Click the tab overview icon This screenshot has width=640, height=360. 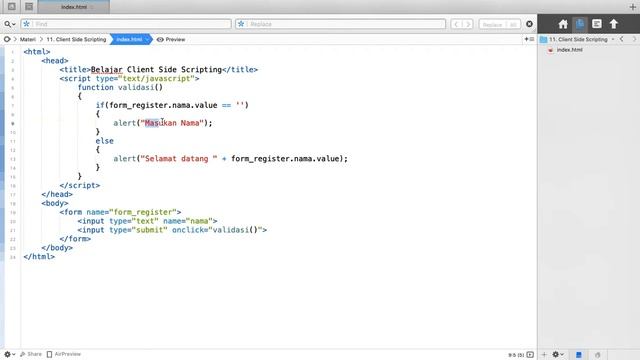[29, 7]
